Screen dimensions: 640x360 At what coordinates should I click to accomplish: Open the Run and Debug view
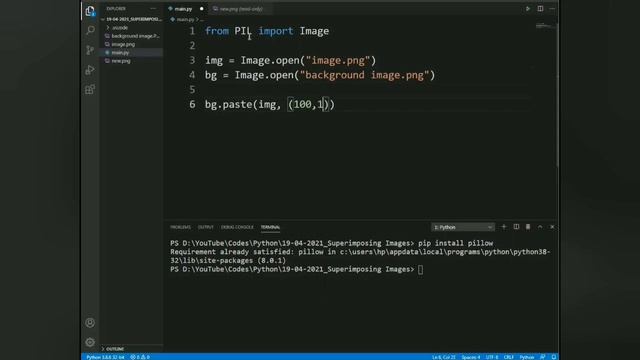pyautogui.click(x=90, y=70)
